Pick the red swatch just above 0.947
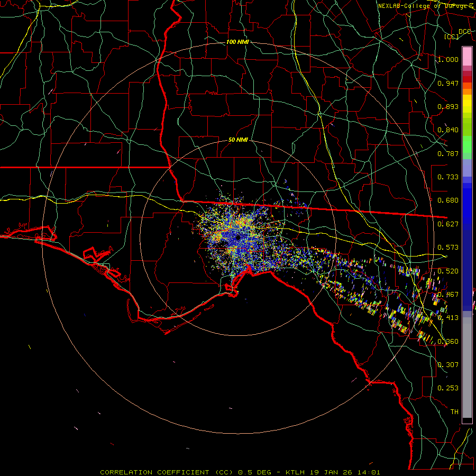476x476 pixels. coord(467,79)
